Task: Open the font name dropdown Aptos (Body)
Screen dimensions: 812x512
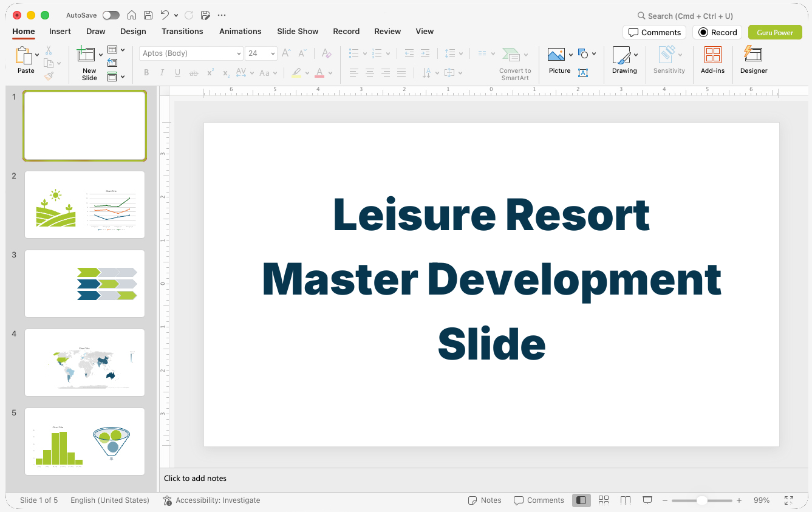Action: (191, 53)
